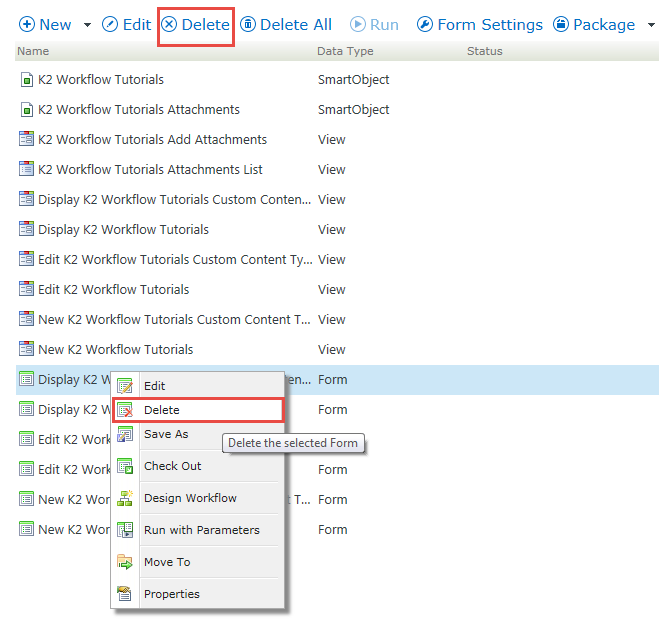The width and height of the screenshot is (659, 632).
Task: Click the Delete All toolbar label
Action: 296,25
